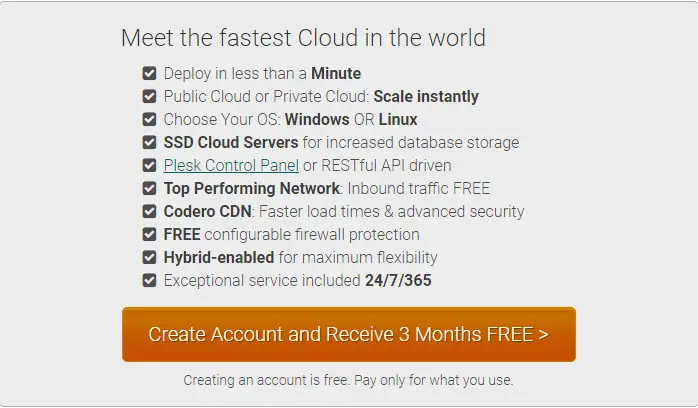The height and width of the screenshot is (408, 698).
Task: Click the Top Performing Network text
Action: 252,188
